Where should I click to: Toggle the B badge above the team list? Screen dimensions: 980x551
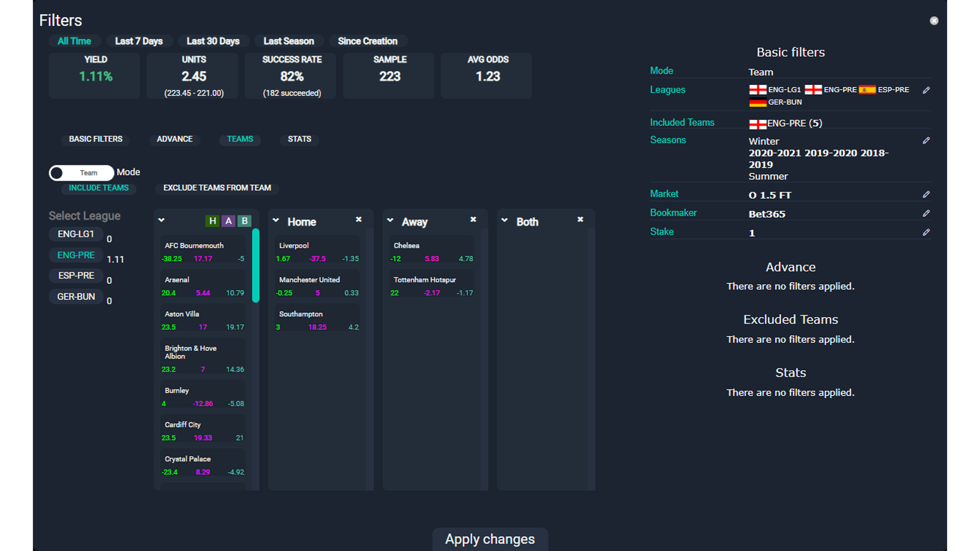(x=245, y=221)
